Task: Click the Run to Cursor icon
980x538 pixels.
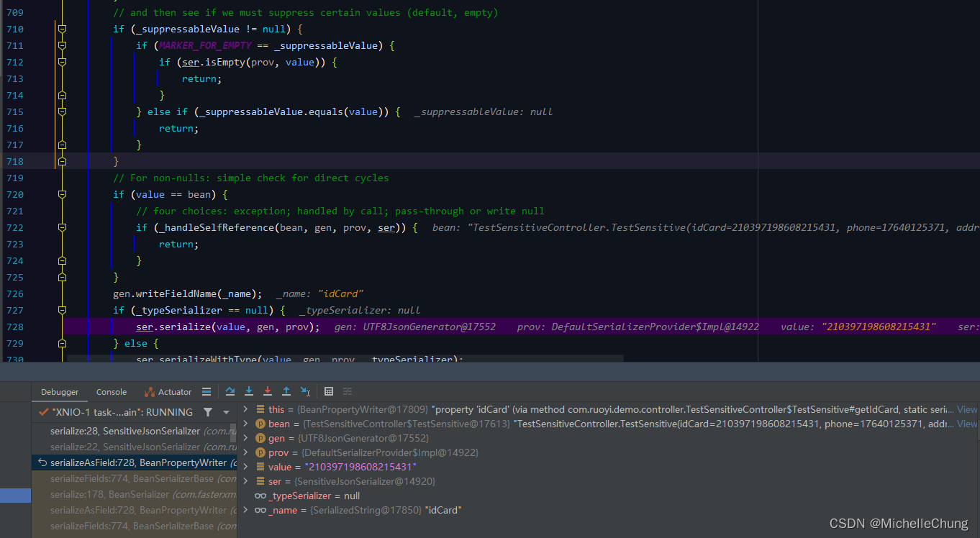Action: [305, 391]
